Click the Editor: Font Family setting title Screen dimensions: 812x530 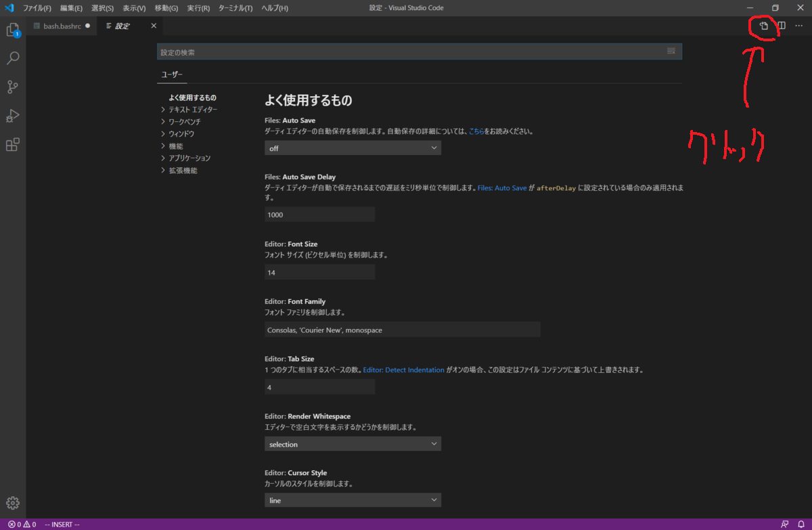point(295,301)
